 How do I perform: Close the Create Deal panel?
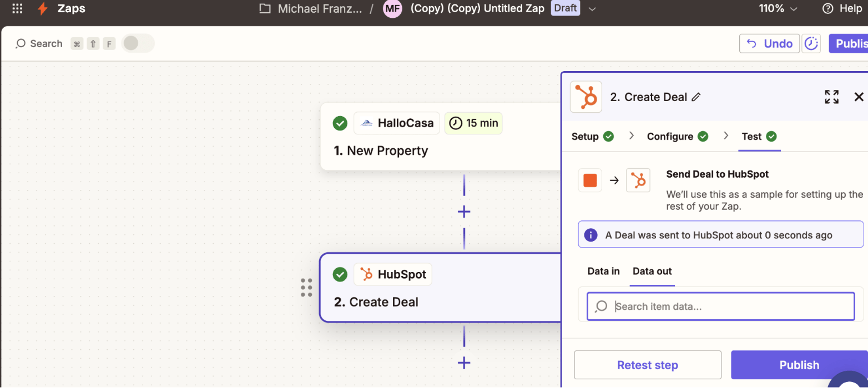[859, 97]
